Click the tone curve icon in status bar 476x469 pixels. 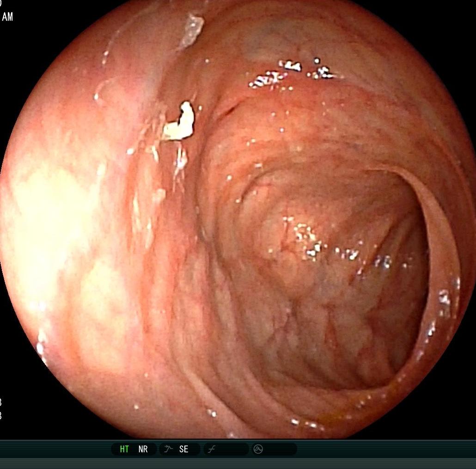tap(212, 449)
